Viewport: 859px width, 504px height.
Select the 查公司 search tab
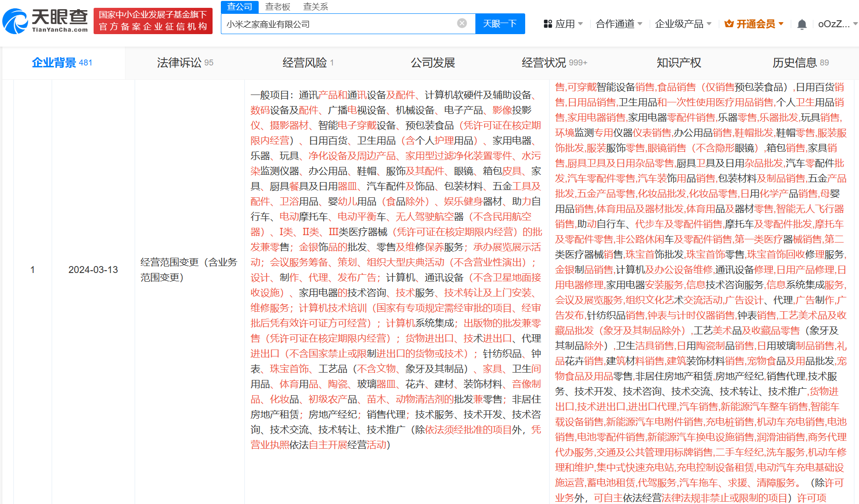[x=240, y=6]
